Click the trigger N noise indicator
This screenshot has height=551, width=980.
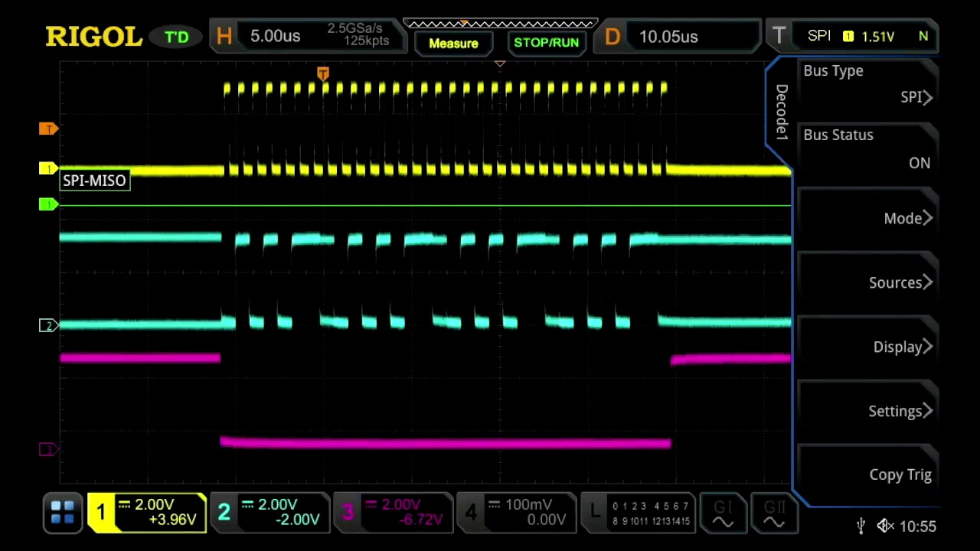click(923, 36)
